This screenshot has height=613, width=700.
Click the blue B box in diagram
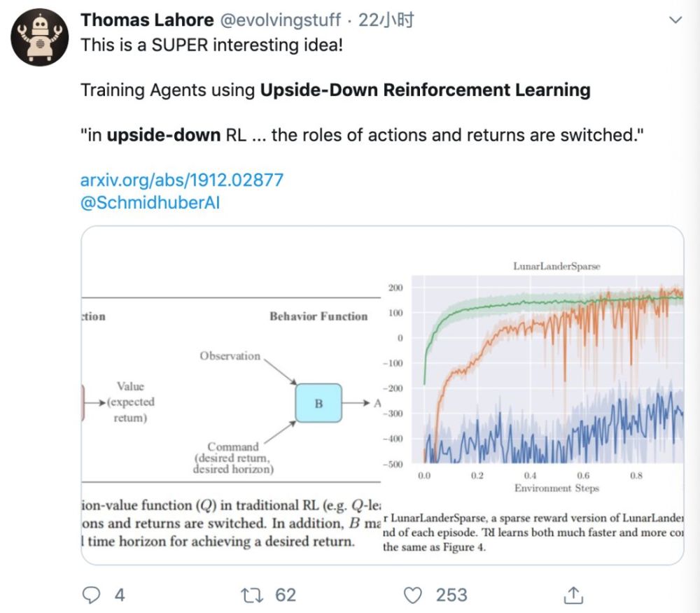[x=318, y=403]
